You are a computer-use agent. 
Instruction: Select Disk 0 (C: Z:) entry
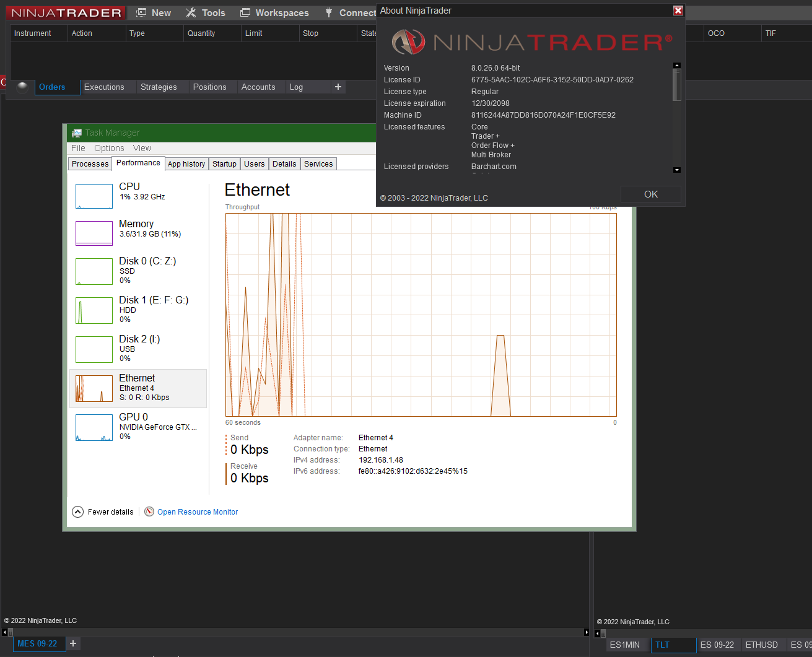point(138,271)
